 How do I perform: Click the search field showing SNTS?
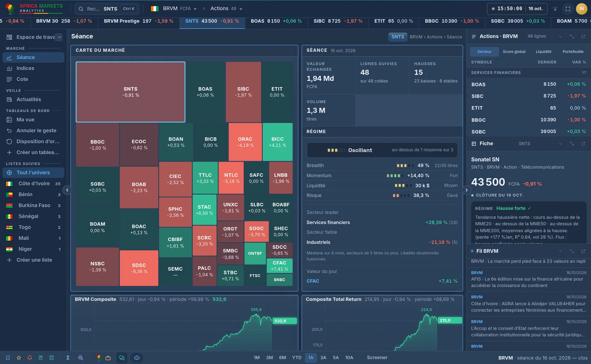tap(107, 9)
